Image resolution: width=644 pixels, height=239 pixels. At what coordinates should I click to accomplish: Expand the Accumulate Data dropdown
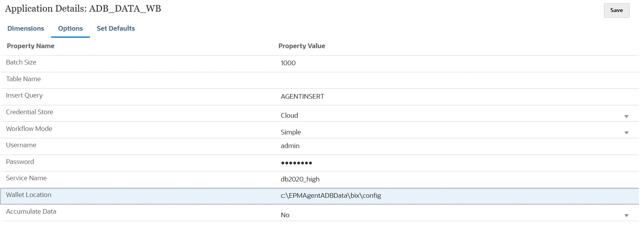[626, 215]
